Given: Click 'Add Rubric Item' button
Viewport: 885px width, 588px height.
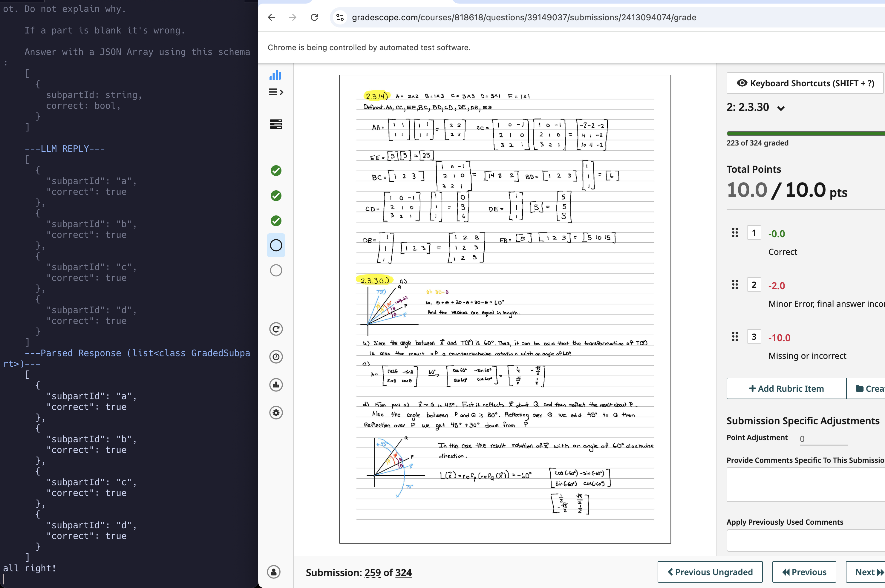Looking at the screenshot, I should (786, 388).
